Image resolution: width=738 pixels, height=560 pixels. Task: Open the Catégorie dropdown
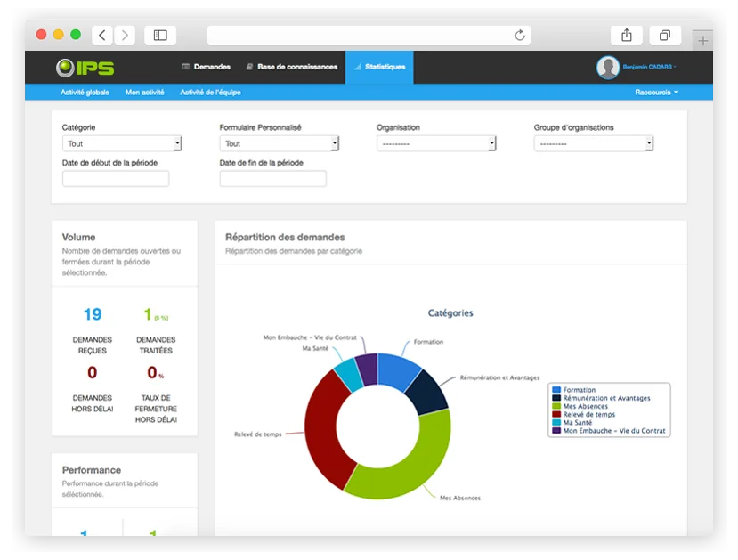pyautogui.click(x=122, y=143)
